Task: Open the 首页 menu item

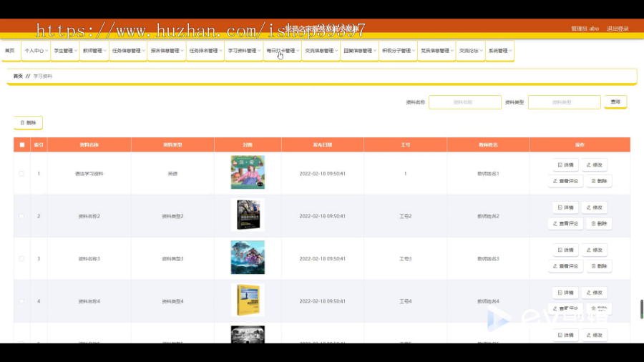Action: coord(10,51)
